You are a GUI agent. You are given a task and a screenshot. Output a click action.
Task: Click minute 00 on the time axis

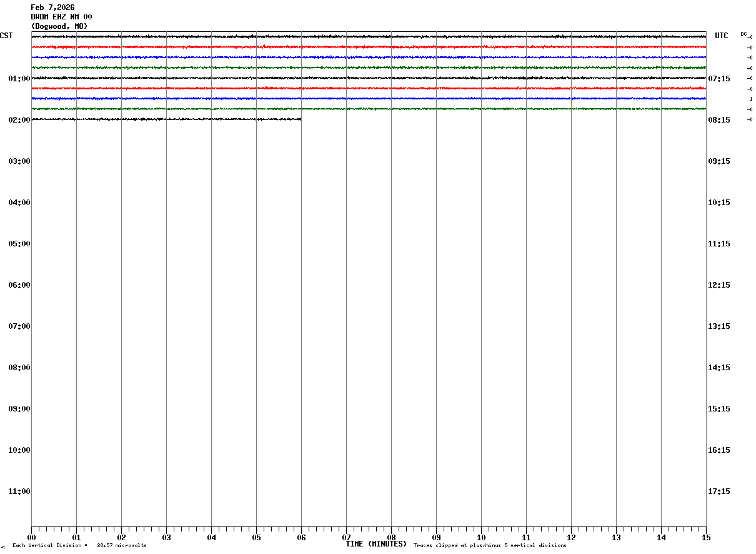pos(31,538)
